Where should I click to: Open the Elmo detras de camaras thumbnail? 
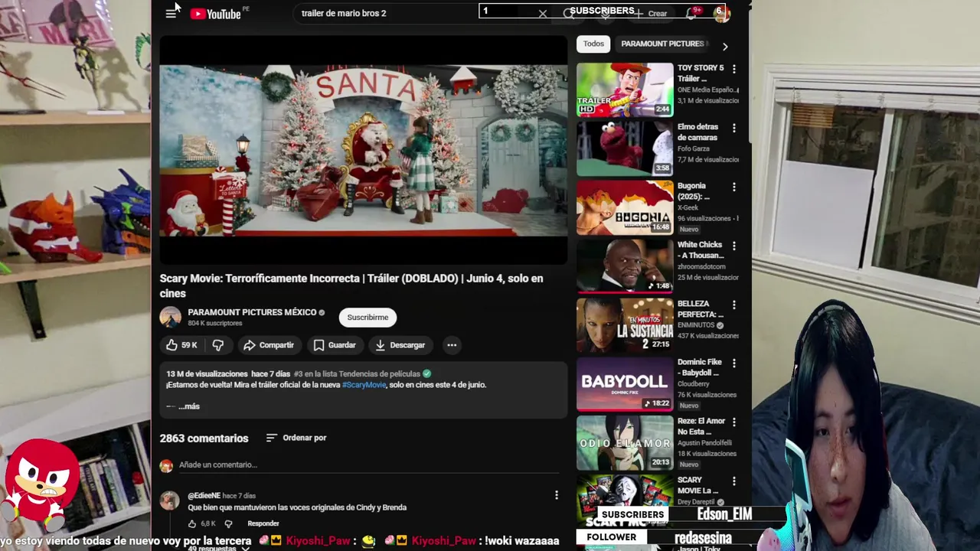point(625,148)
